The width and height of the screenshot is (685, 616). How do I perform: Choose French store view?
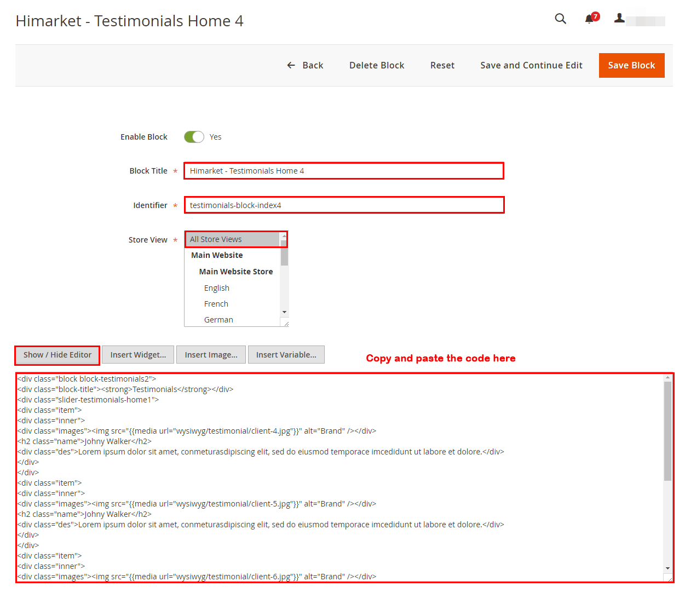click(x=216, y=304)
